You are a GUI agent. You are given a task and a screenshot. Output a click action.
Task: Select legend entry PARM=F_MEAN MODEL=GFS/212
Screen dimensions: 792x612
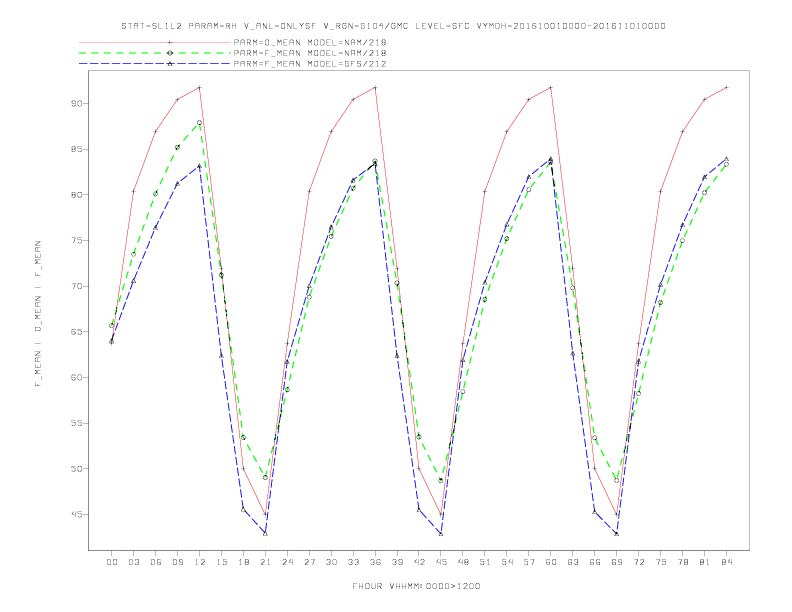310,64
